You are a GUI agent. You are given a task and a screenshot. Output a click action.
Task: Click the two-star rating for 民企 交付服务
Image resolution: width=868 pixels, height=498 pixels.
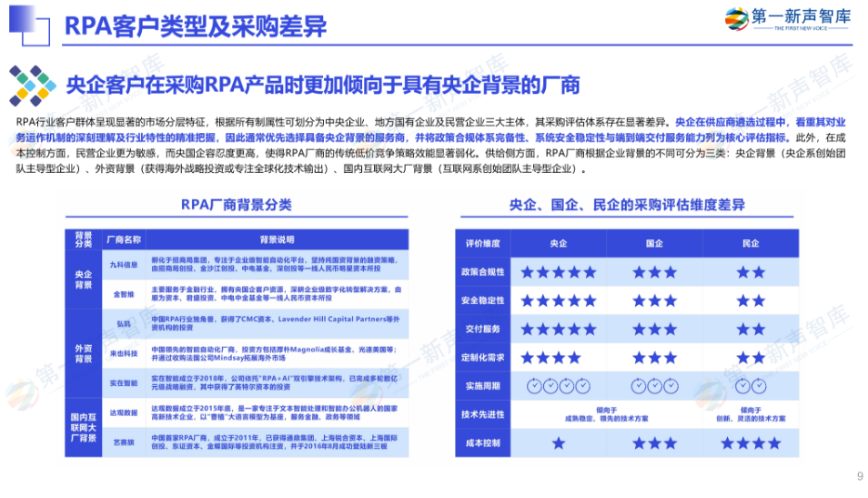[x=752, y=330]
